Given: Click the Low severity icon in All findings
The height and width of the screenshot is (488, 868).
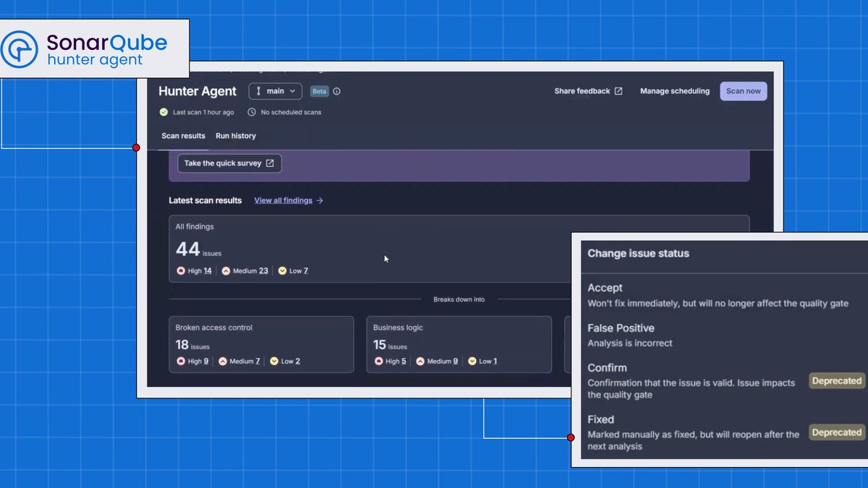Looking at the screenshot, I should click(282, 271).
